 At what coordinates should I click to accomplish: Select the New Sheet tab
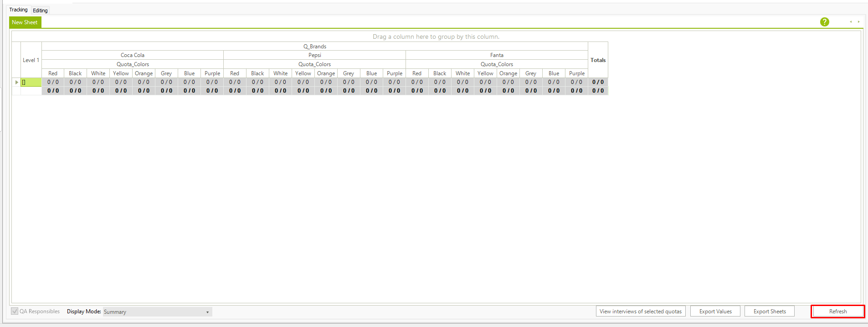point(25,22)
